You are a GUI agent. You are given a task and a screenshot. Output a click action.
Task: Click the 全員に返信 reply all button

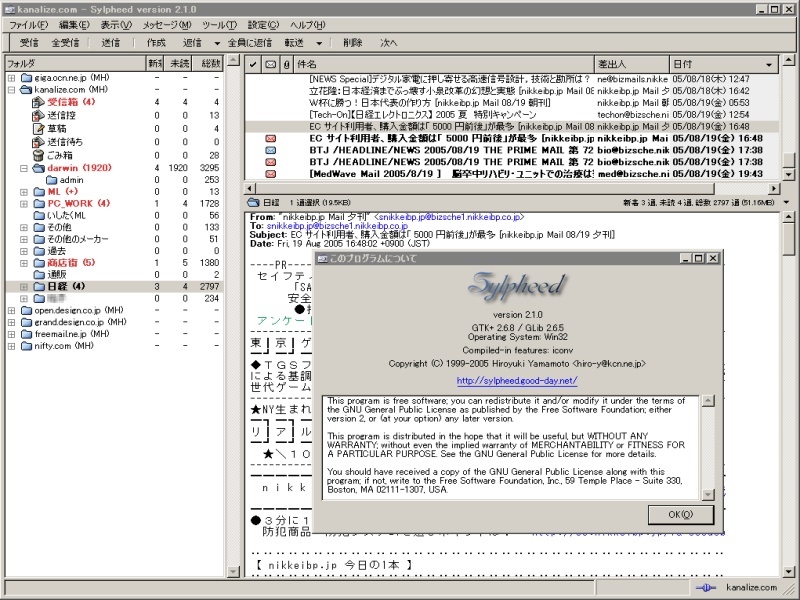coord(250,43)
